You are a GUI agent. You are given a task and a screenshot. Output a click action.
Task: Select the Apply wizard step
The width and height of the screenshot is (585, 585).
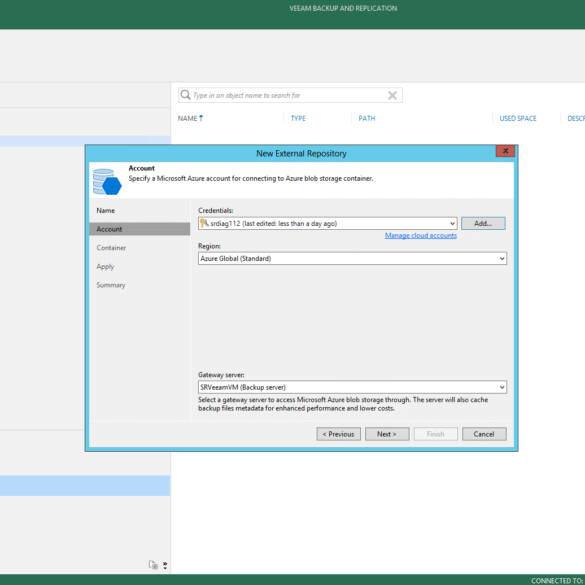[x=105, y=266]
